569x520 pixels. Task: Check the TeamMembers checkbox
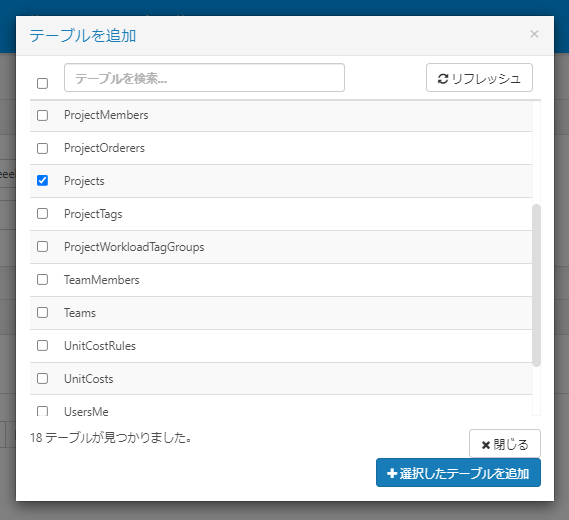pyautogui.click(x=42, y=279)
